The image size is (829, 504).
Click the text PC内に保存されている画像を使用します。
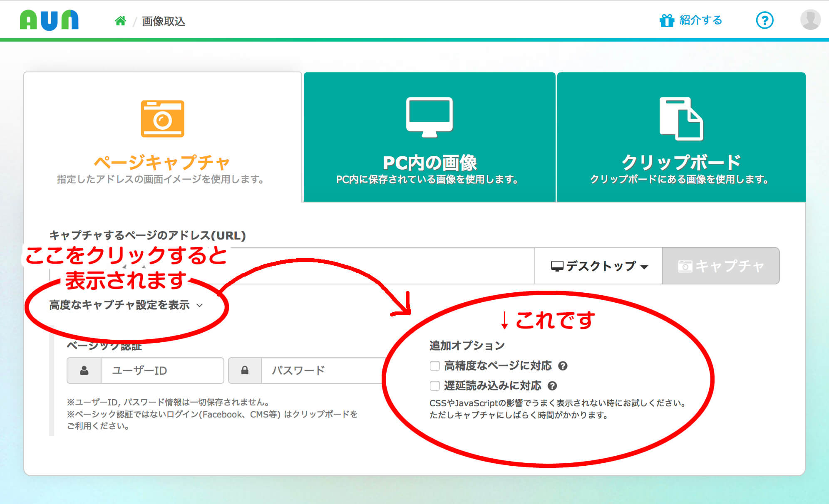[427, 179]
